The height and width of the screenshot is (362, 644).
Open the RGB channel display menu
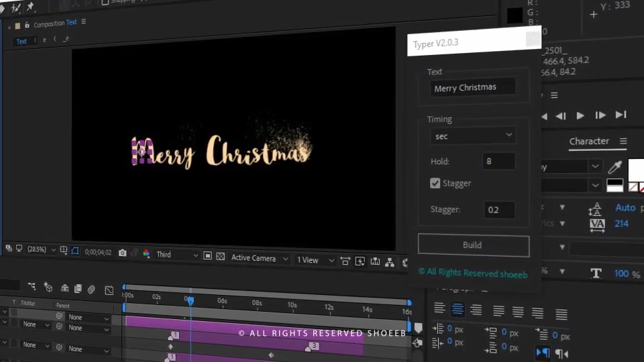(146, 253)
